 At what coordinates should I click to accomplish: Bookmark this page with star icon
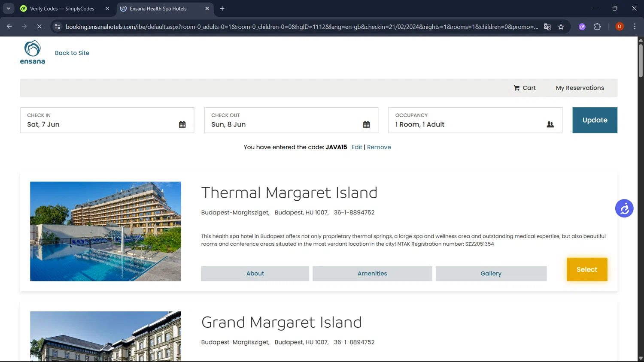[x=561, y=27]
